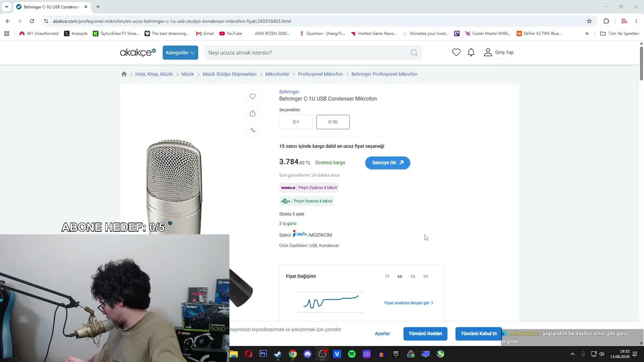The height and width of the screenshot is (362, 644).
Task: Open the Tüm Yer İşaretleri bookmarks folder
Action: click(x=619, y=34)
